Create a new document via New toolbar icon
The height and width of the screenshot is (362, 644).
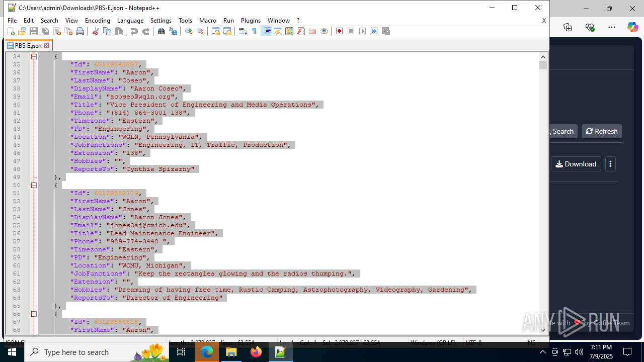click(11, 31)
